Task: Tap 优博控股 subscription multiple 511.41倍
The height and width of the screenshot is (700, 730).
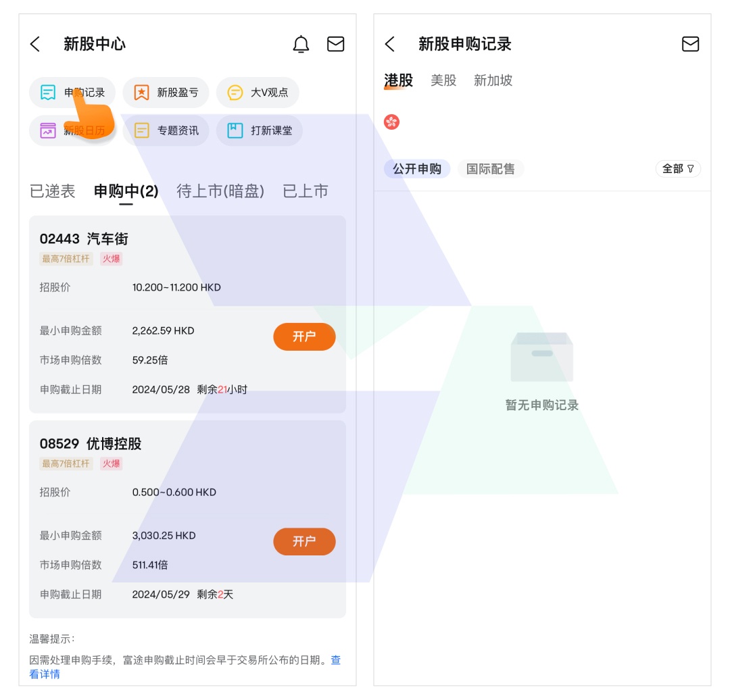Action: click(150, 565)
